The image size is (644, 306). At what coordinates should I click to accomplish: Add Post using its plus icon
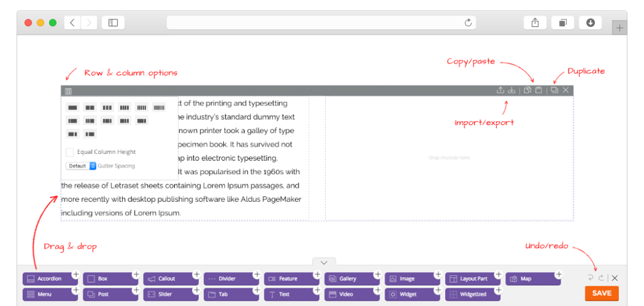(136, 290)
